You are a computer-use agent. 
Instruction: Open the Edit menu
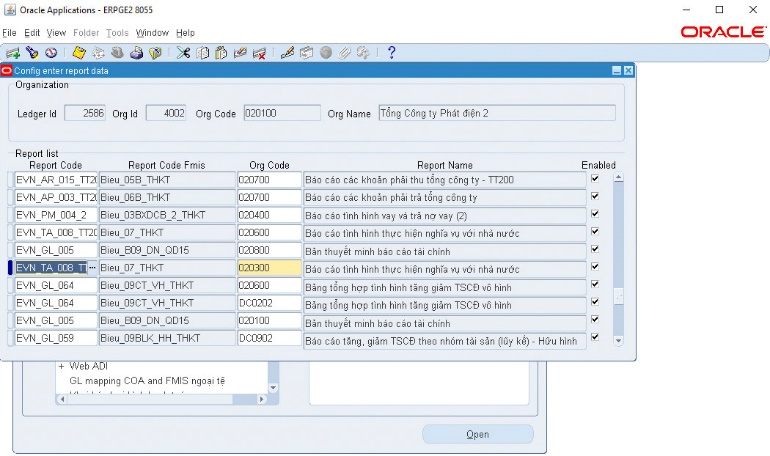click(32, 33)
